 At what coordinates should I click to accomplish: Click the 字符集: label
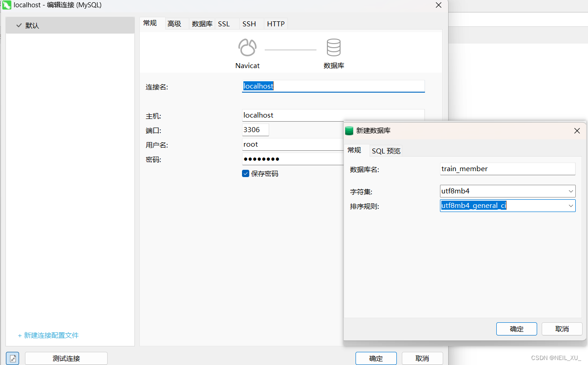361,192
